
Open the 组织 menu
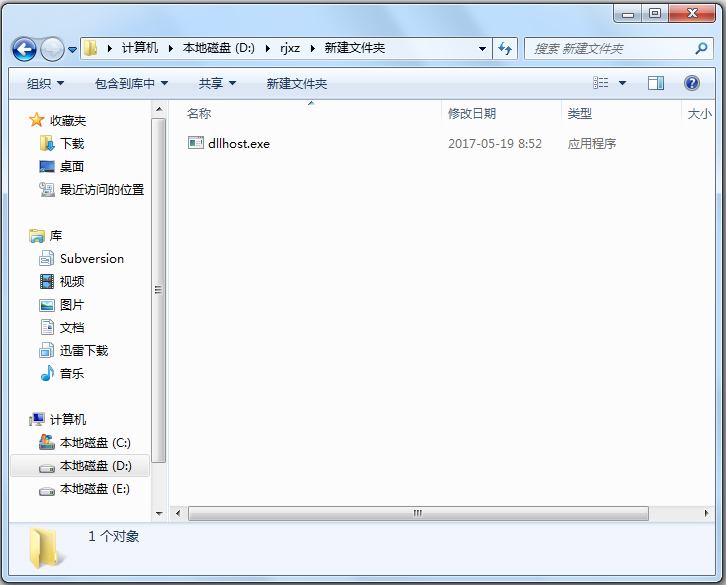point(45,83)
